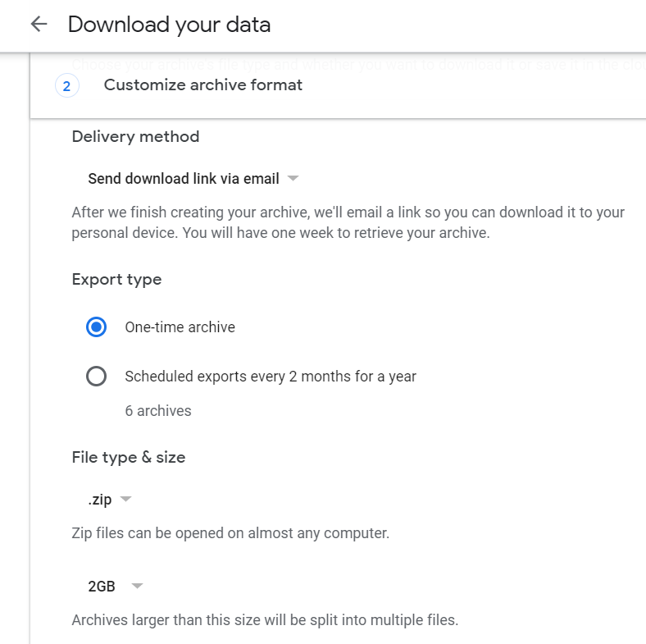Viewport: 646px width, 644px height.
Task: Click the Download your data title
Action: (169, 25)
